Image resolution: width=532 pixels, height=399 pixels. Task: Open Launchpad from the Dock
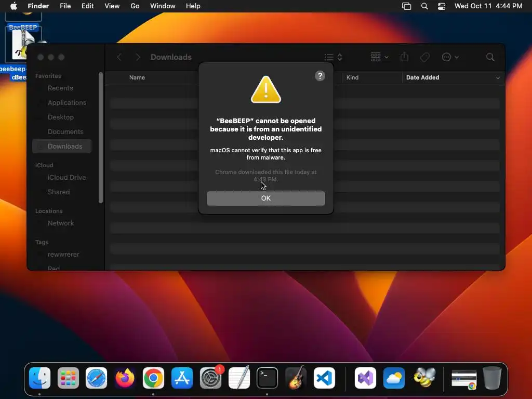[68, 378]
